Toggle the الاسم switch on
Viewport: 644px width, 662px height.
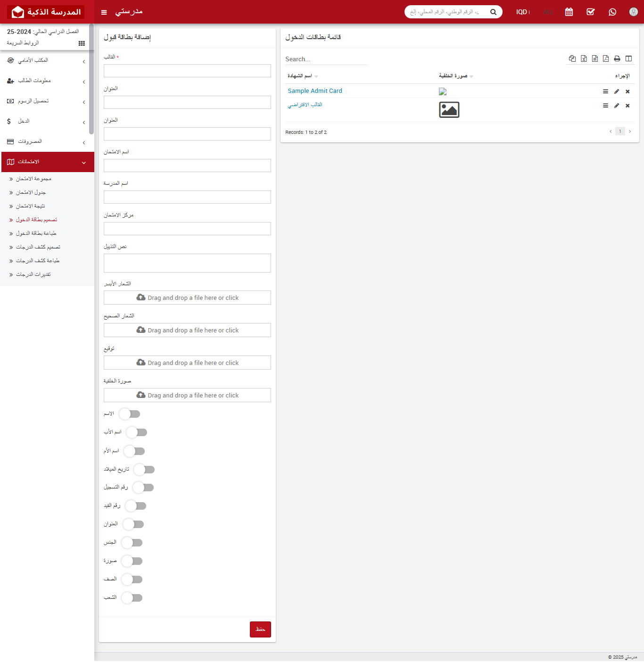point(130,414)
